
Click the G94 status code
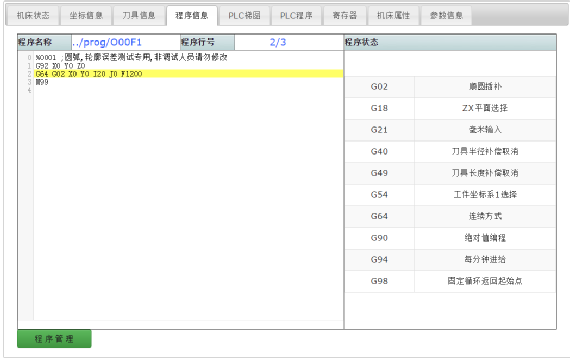pos(379,260)
